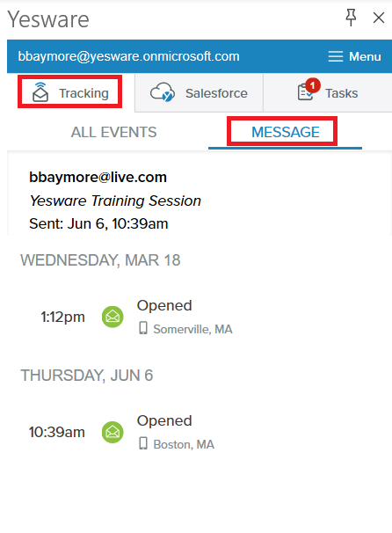The height and width of the screenshot is (533, 392).
Task: Close the Yesware pane
Action: (x=379, y=18)
